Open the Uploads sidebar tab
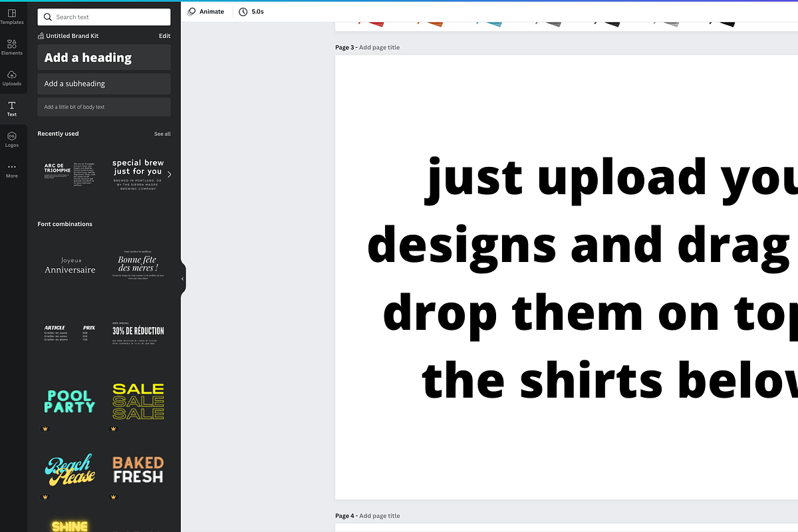This screenshot has width=798, height=532. point(12,78)
